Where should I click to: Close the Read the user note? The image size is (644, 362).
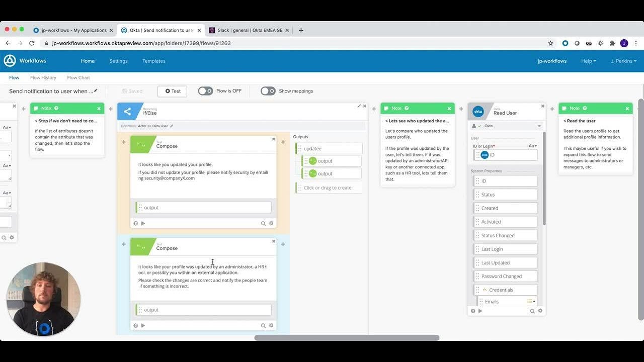pyautogui.click(x=627, y=109)
